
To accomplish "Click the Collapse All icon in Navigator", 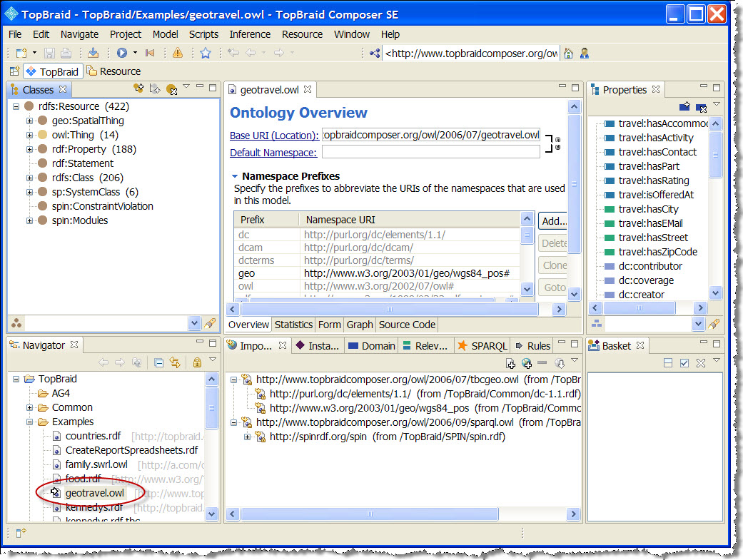I will pyautogui.click(x=158, y=362).
